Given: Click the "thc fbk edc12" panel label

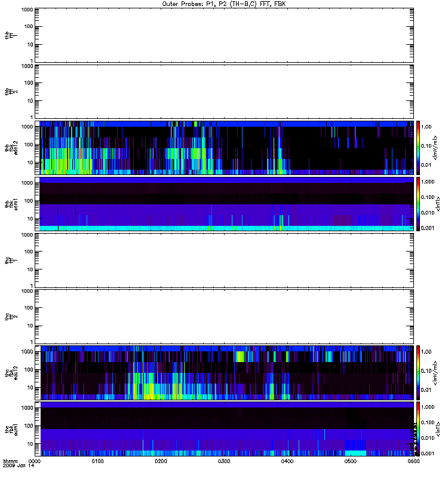Looking at the screenshot, I should tap(11, 372).
